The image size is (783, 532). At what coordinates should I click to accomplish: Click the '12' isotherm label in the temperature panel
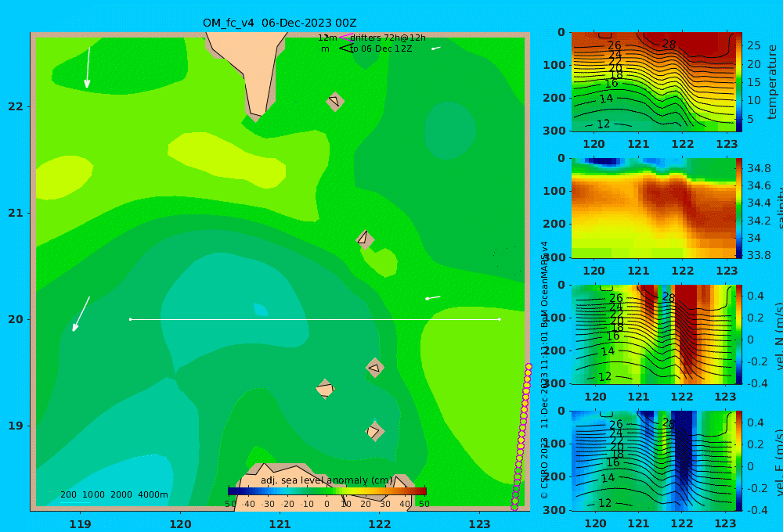click(x=604, y=124)
